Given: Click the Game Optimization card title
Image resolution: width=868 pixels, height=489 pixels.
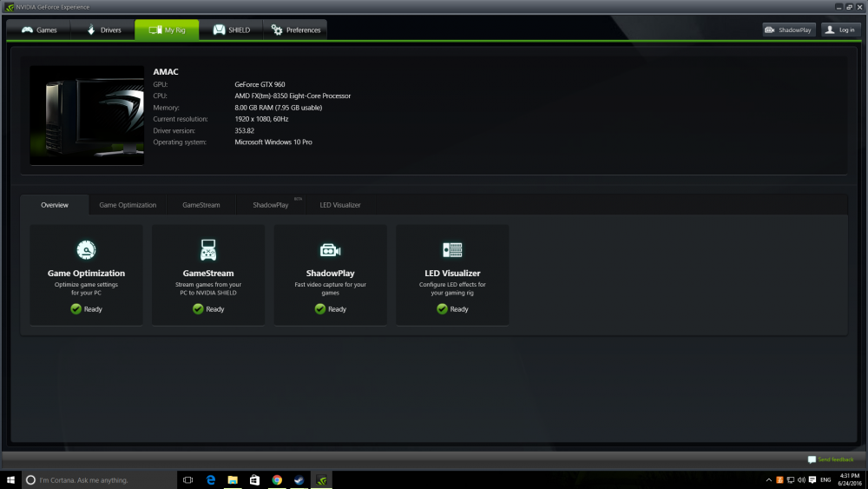Looking at the screenshot, I should [86, 273].
